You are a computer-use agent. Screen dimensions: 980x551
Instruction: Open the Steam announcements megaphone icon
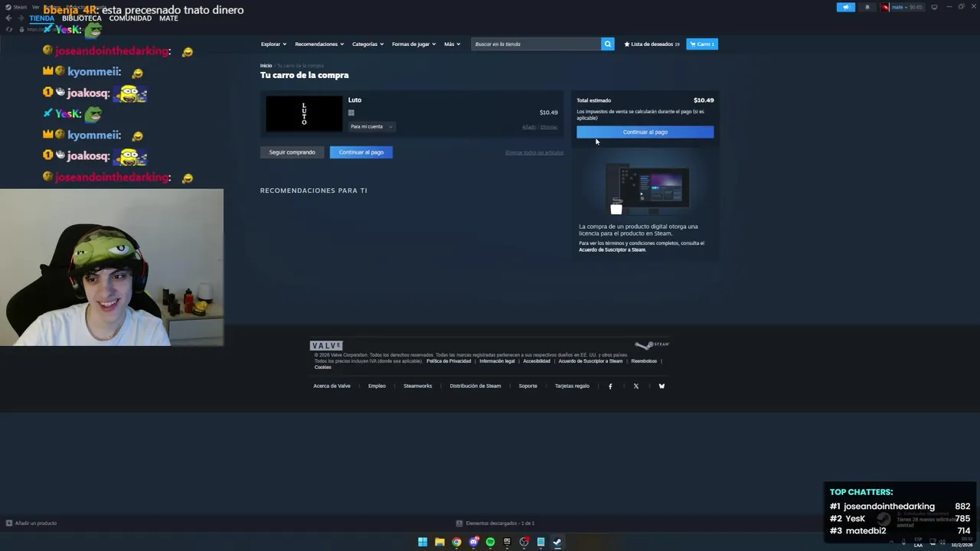(x=846, y=7)
